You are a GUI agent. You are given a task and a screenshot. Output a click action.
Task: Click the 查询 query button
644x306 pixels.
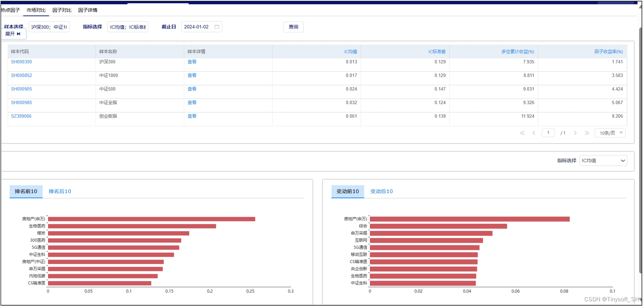[293, 27]
